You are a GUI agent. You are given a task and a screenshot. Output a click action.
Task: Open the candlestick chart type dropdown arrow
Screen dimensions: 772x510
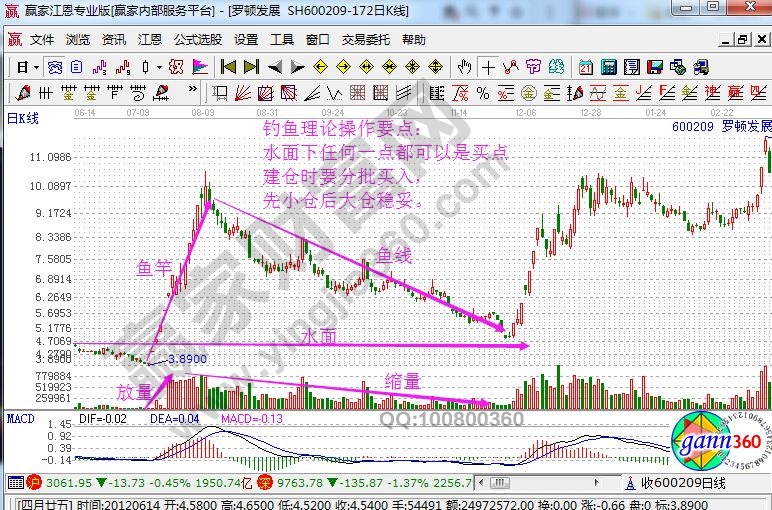pyautogui.click(x=159, y=67)
